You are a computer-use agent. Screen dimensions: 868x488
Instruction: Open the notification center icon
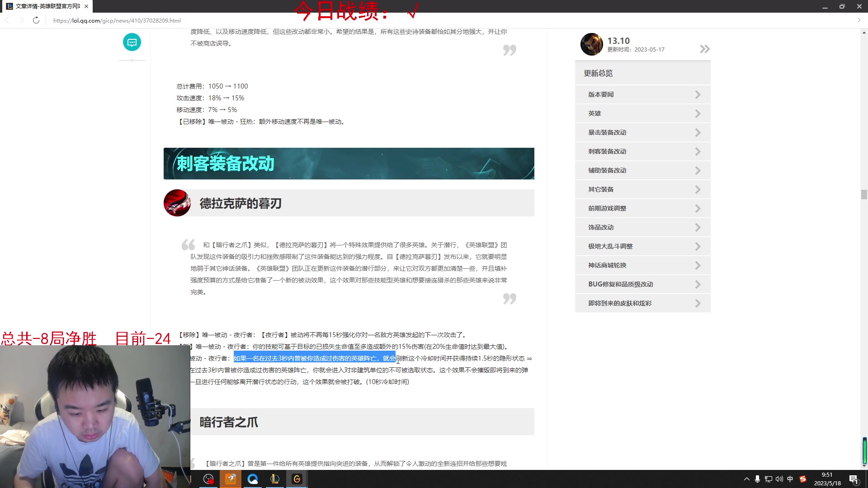coord(854,479)
